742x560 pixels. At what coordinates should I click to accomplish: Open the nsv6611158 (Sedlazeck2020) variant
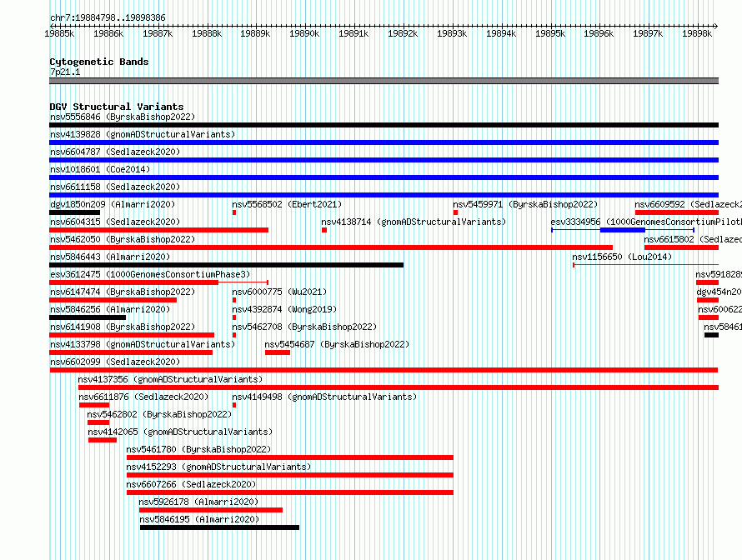click(x=115, y=187)
